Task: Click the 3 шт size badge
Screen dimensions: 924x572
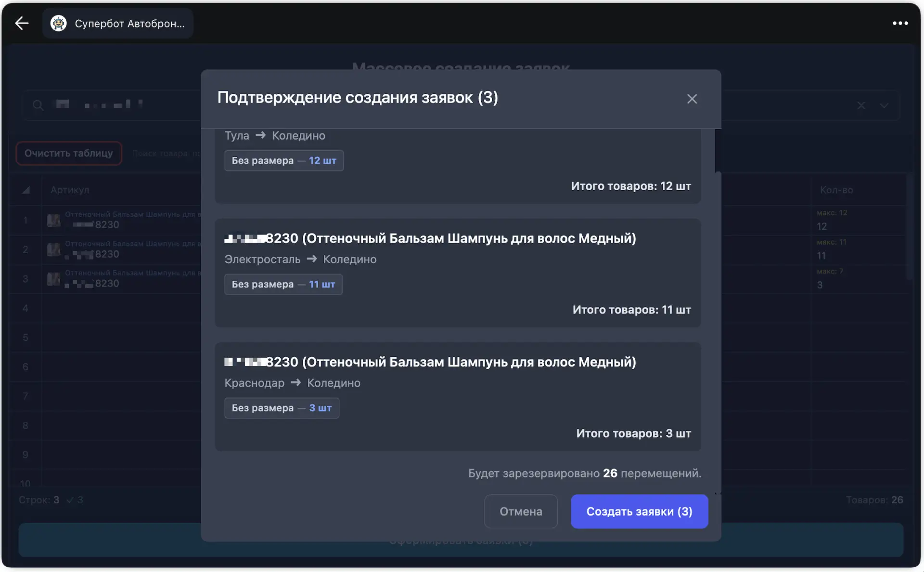Action: [282, 408]
